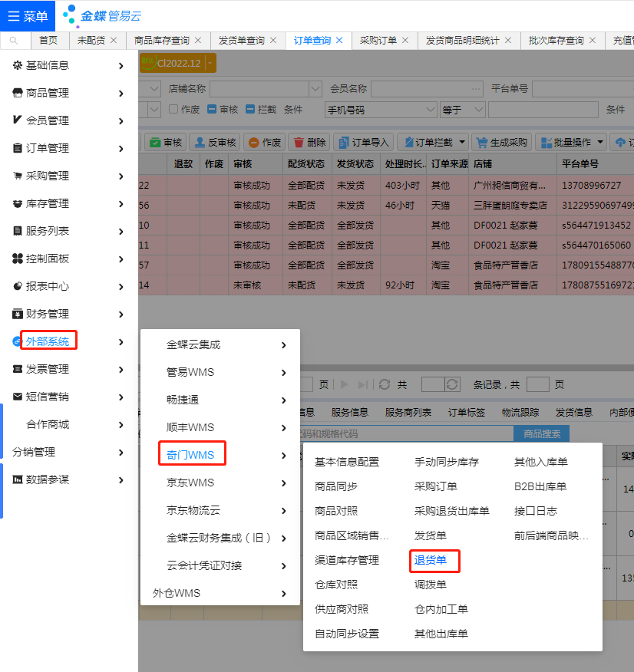Open 基本信息配置 in the submenu

[347, 462]
